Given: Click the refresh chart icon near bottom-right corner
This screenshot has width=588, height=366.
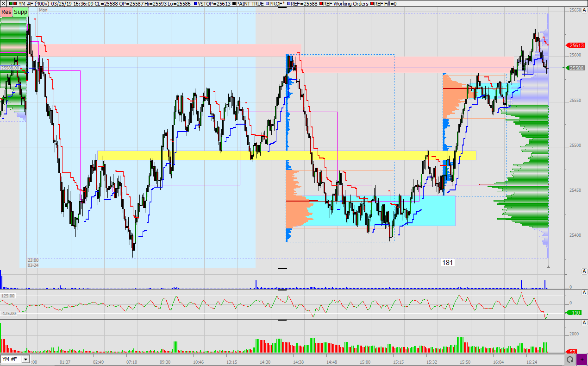Looking at the screenshot, I should [x=569, y=359].
